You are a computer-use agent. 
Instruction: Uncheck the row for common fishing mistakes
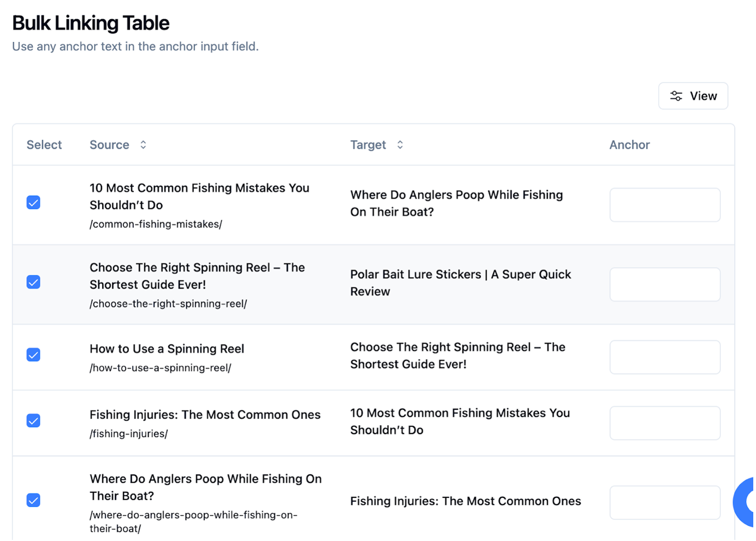(33, 202)
